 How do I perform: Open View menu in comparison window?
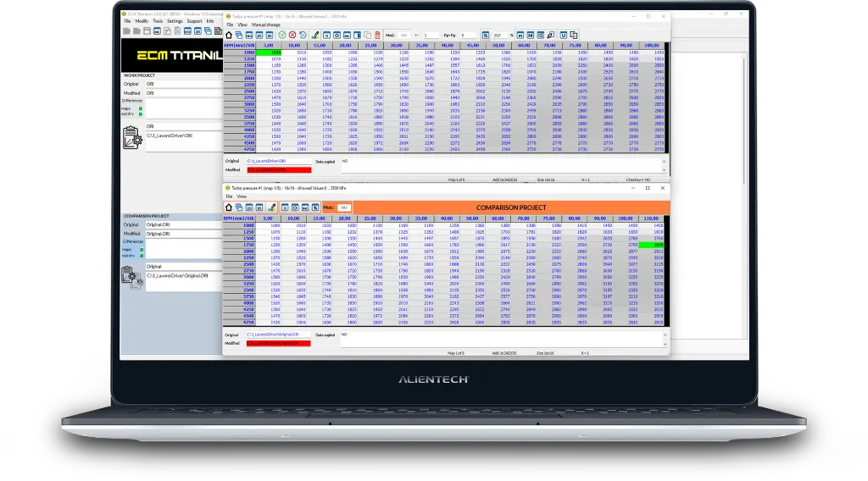click(242, 196)
